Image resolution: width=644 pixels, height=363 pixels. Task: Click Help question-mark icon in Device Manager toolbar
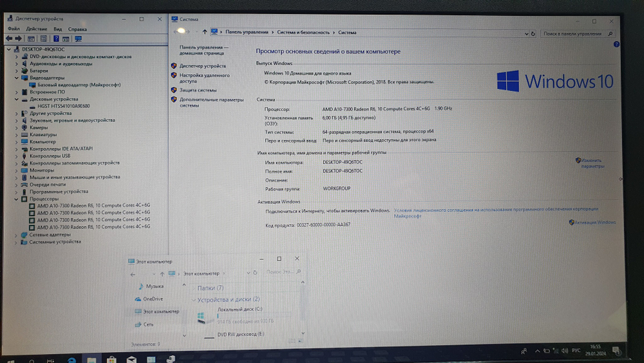coord(56,39)
